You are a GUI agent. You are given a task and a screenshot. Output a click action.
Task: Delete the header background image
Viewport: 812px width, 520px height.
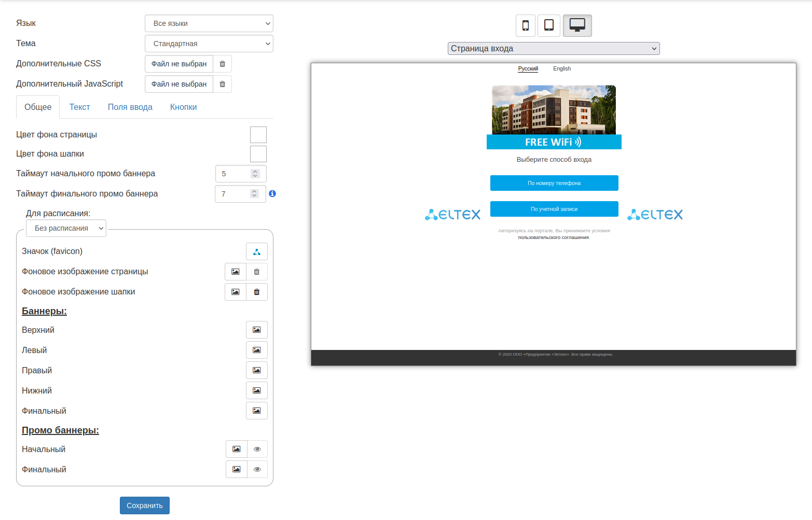(x=256, y=292)
